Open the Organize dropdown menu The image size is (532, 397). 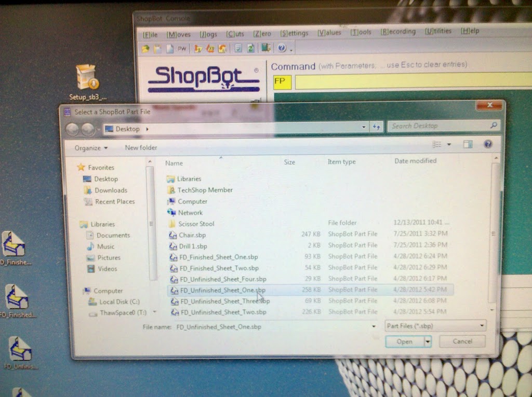[91, 148]
